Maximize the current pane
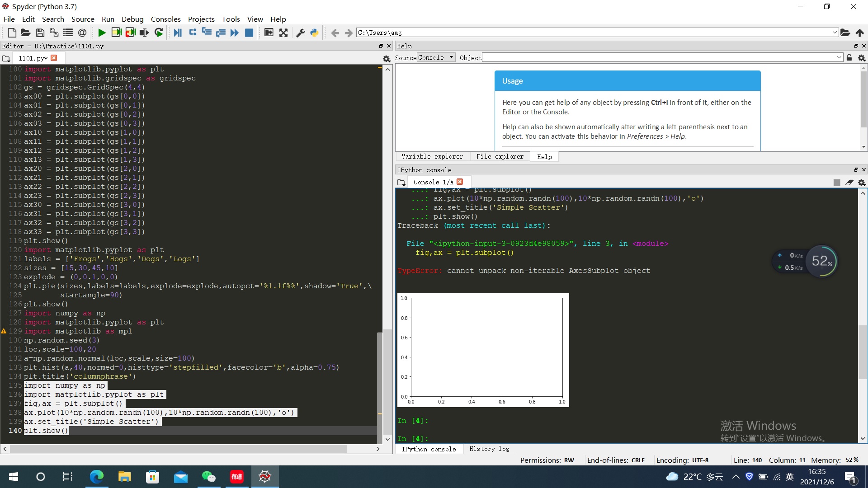 point(269,33)
